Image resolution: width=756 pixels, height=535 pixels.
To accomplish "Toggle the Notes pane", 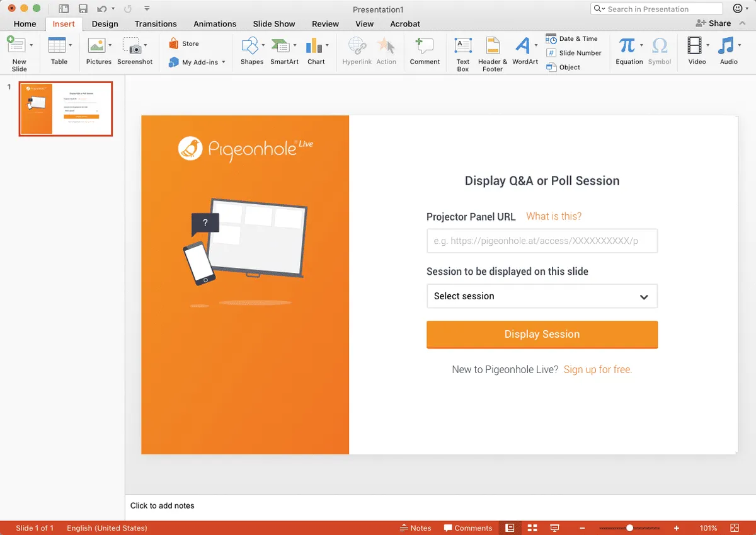I will [416, 528].
